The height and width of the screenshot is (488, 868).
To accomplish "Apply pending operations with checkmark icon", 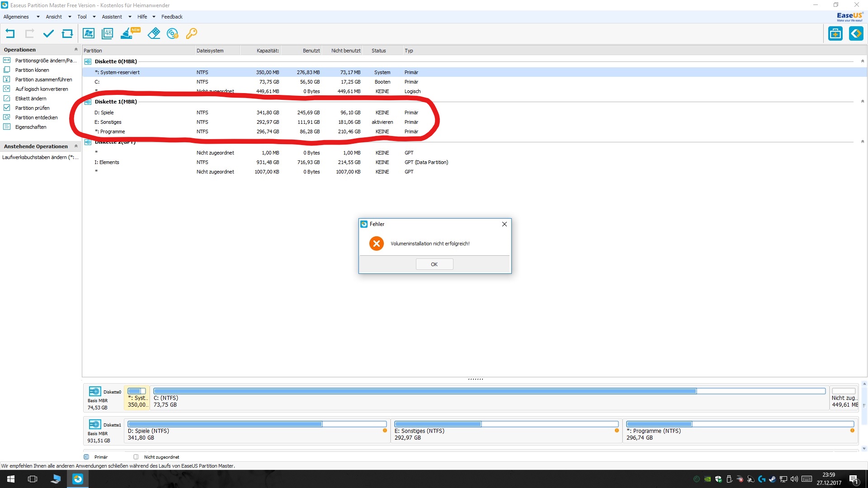I will pyautogui.click(x=48, y=33).
